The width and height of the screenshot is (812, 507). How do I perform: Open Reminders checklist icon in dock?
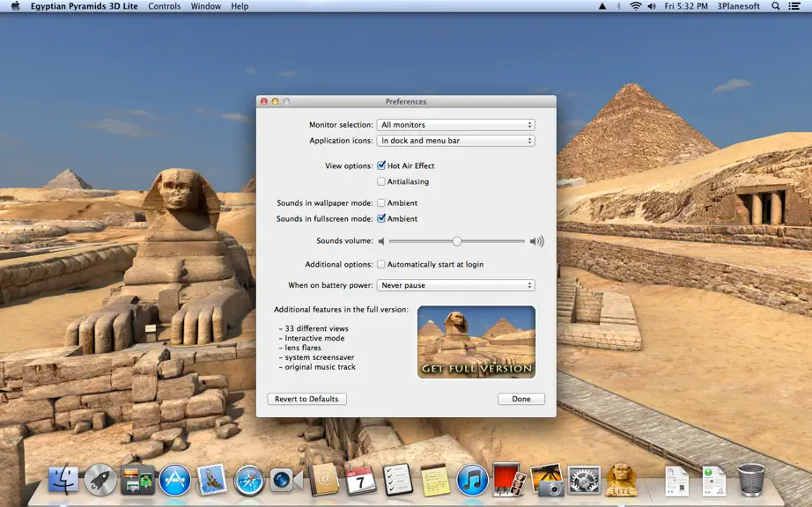point(398,480)
